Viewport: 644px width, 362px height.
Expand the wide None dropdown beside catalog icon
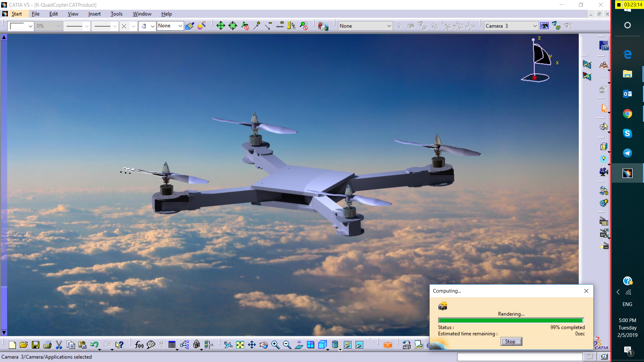(x=389, y=26)
